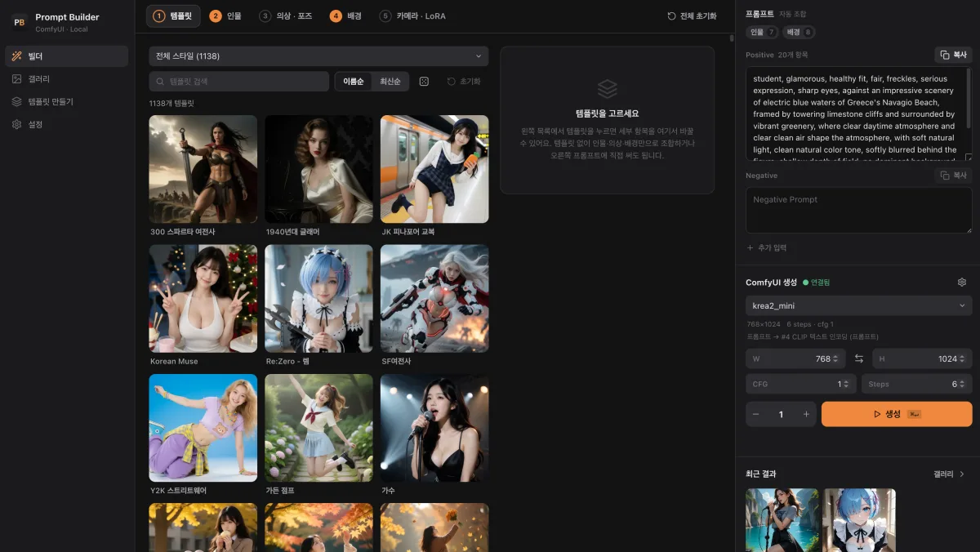Swap width and height values
This screenshot has height=552, width=980.
(859, 359)
